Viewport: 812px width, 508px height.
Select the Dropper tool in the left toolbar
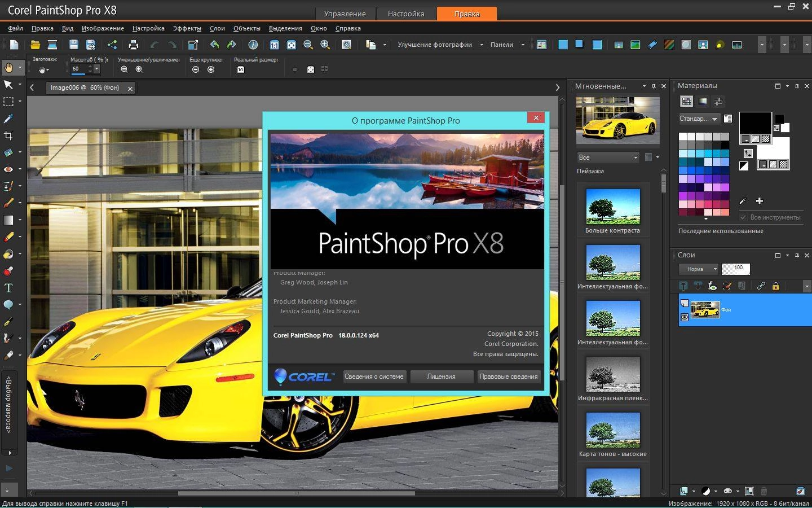8,119
